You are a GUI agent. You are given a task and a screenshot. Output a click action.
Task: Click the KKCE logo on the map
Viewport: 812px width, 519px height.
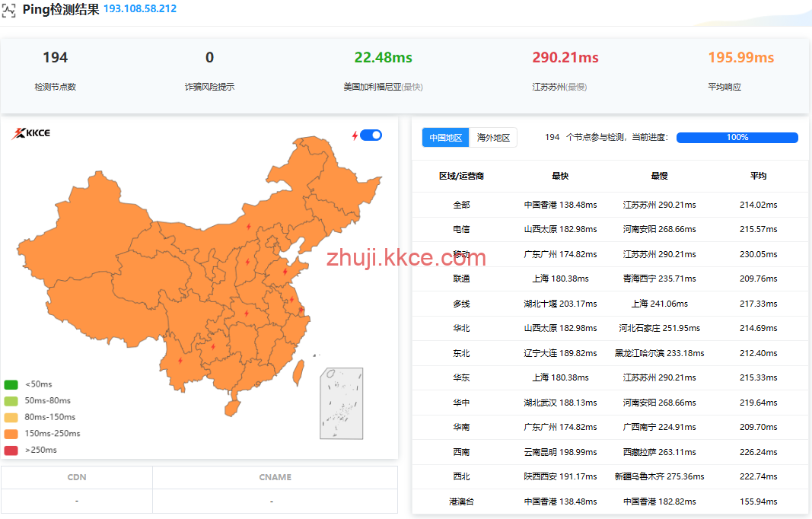pyautogui.click(x=31, y=134)
